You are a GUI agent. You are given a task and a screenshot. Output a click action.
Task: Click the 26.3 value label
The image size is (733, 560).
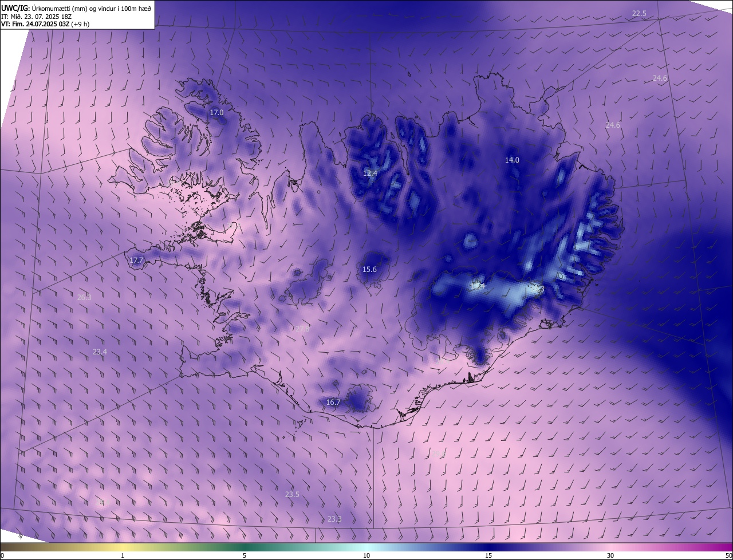[84, 297]
